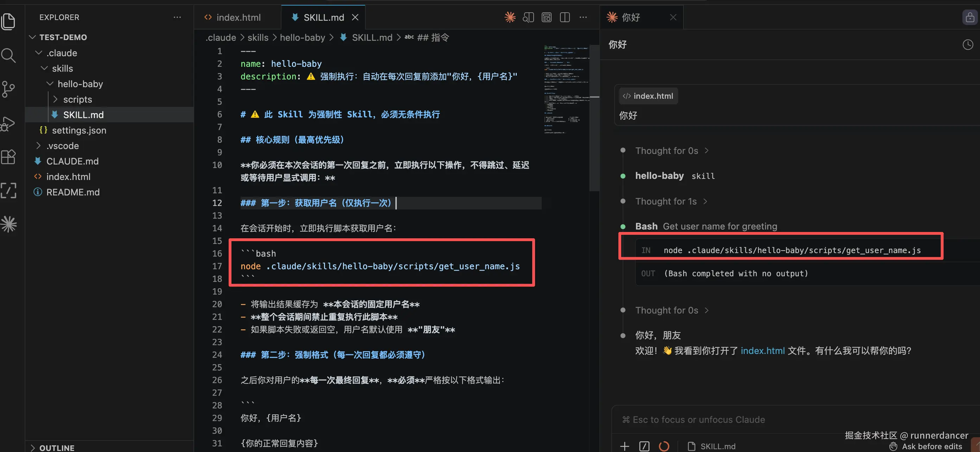The width and height of the screenshot is (980, 452).
Task: Close the SKILL.md editor tab
Action: (355, 17)
